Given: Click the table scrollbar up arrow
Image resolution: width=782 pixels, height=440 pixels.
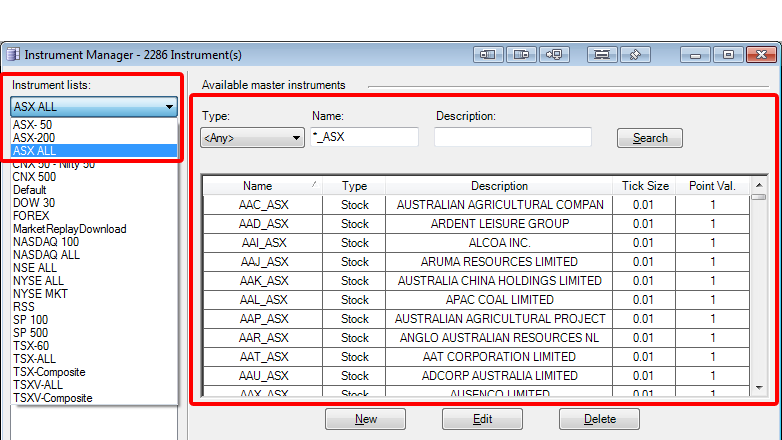Looking at the screenshot, I should 759,185.
